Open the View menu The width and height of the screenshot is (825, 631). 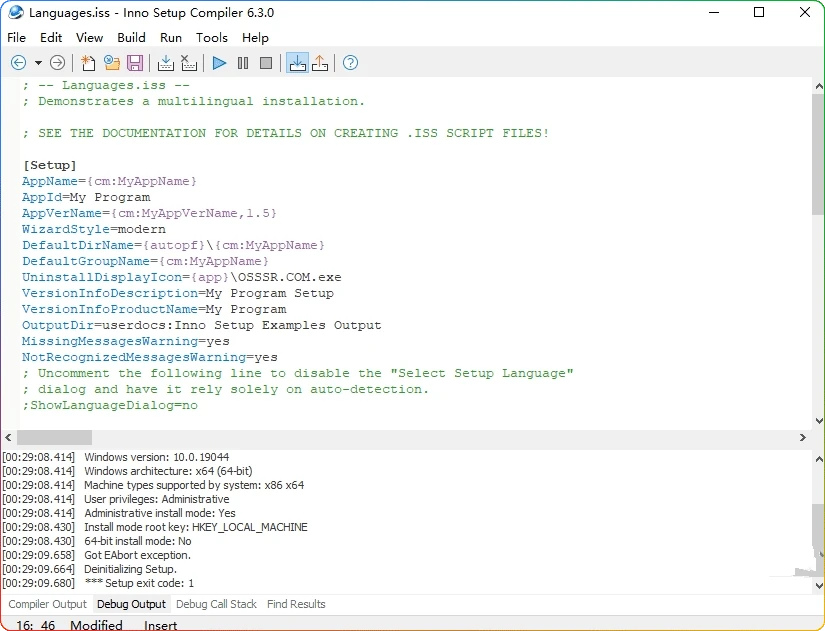coord(89,38)
